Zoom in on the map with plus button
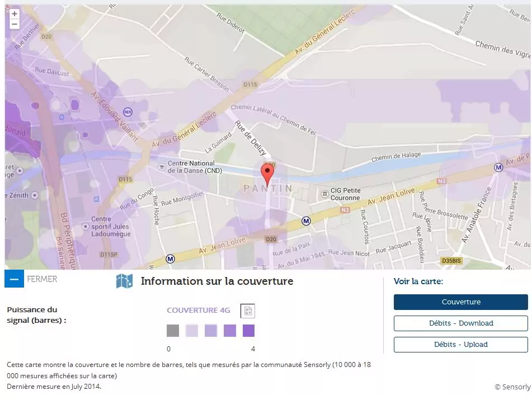The image size is (532, 395). tap(15, 14)
